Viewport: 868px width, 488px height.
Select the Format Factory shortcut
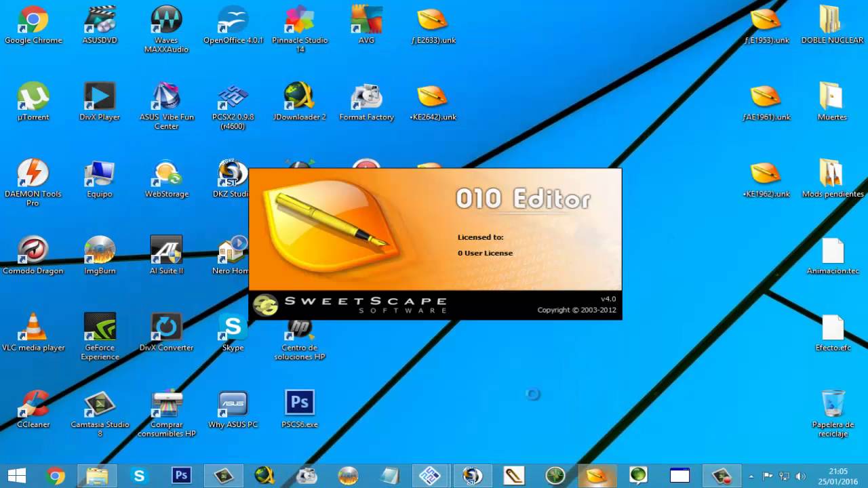click(366, 102)
